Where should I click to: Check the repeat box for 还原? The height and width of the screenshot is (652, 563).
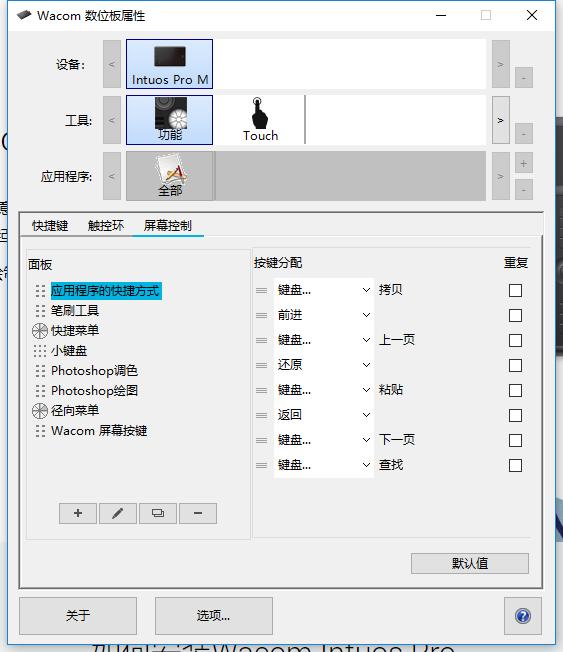click(x=515, y=365)
